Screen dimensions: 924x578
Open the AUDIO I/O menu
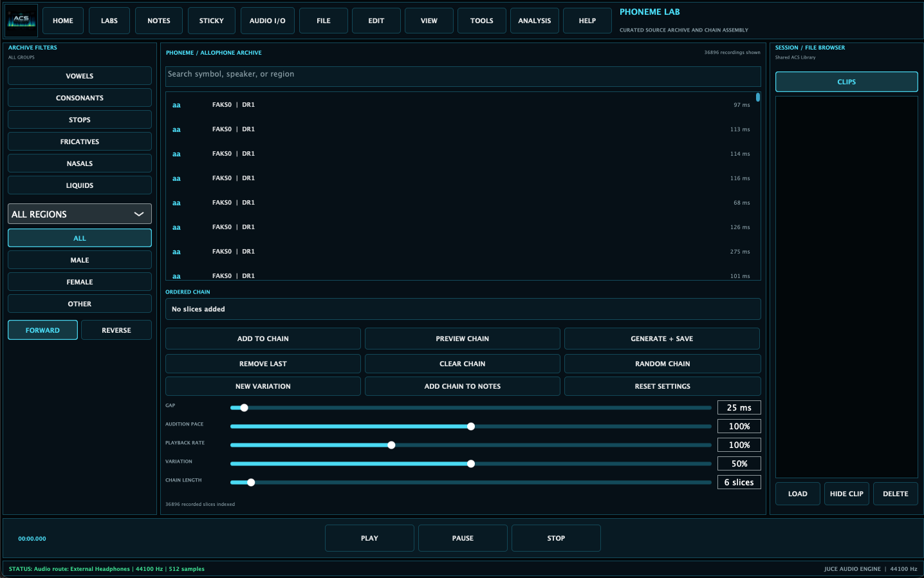[x=268, y=21]
